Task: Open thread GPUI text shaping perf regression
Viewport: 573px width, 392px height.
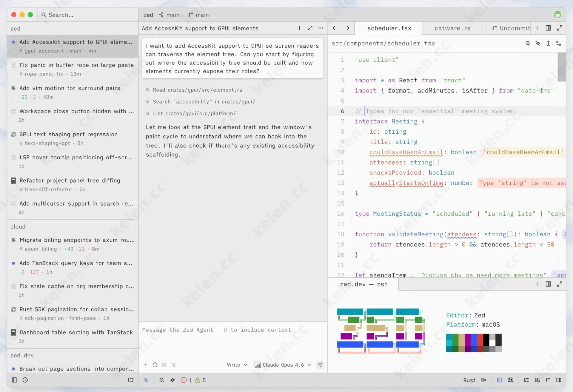Action: click(73, 138)
